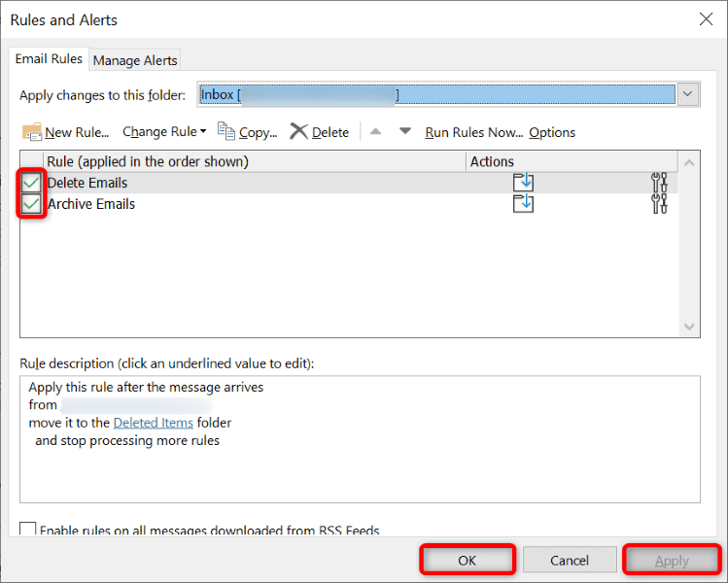Move the rule down with the down arrow
728x583 pixels.
[x=405, y=131]
